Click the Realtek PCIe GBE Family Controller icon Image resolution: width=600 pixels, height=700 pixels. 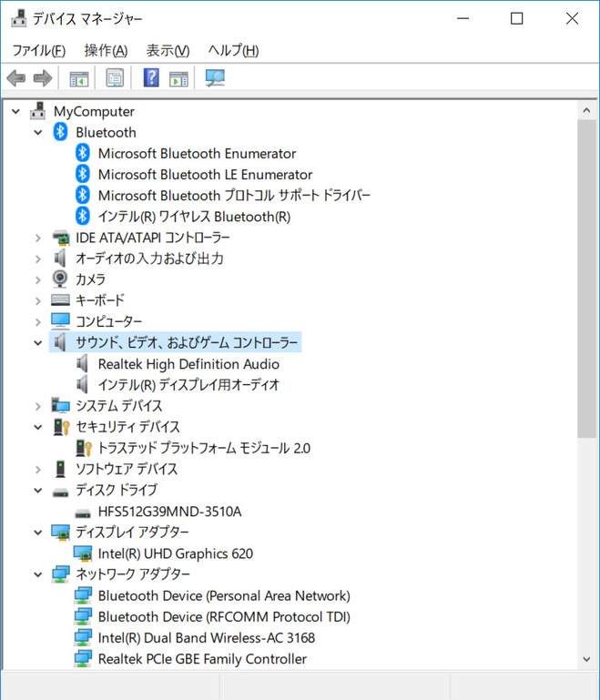83,659
